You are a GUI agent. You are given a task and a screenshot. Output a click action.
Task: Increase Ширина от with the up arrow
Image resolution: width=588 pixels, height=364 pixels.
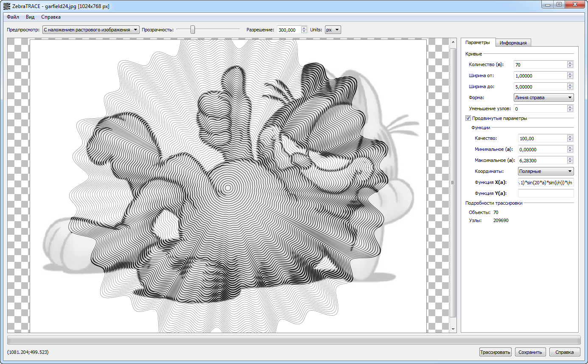click(570, 74)
